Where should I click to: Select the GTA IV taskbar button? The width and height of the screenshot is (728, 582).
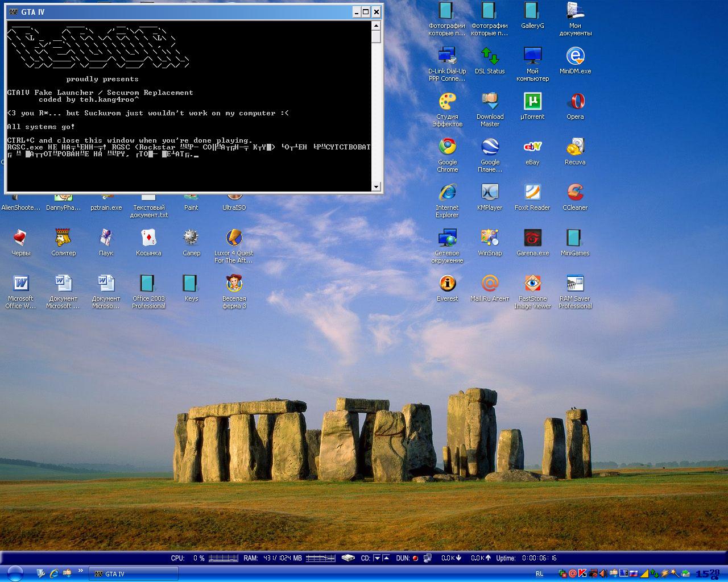pos(133,574)
